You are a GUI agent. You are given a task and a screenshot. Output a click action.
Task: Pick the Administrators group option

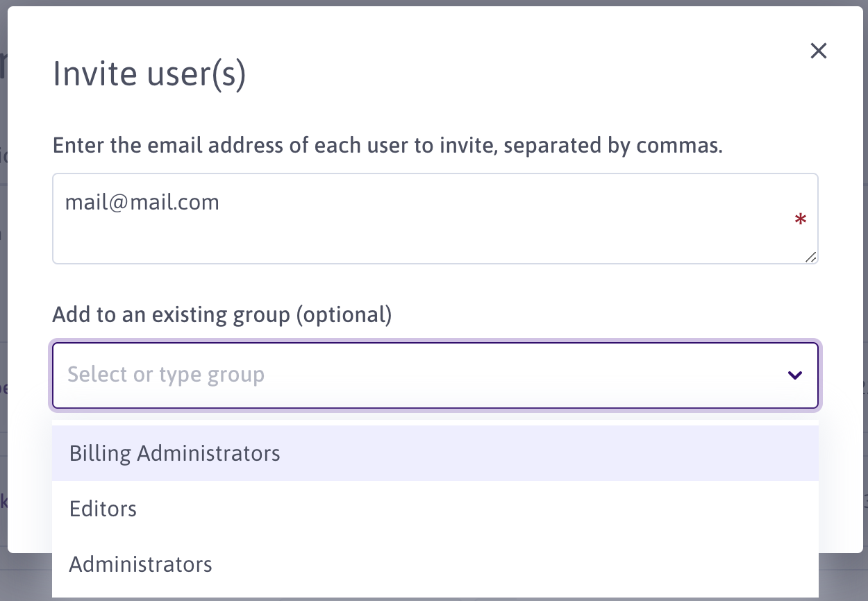click(141, 564)
